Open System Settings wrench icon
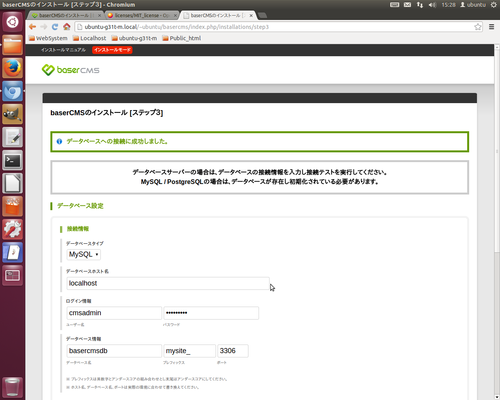This screenshot has height=400, width=500. [13, 229]
